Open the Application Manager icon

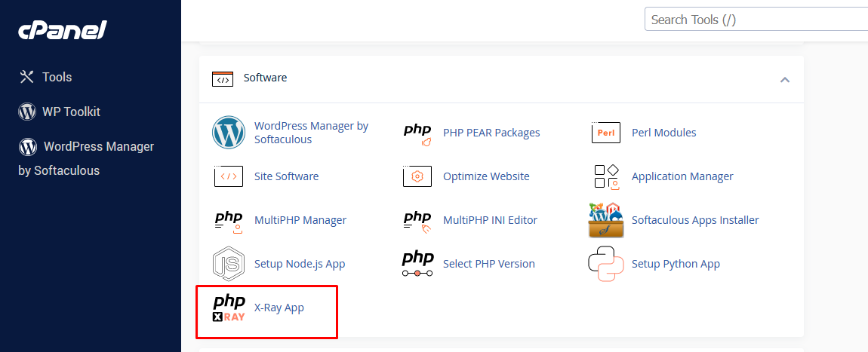(x=605, y=176)
